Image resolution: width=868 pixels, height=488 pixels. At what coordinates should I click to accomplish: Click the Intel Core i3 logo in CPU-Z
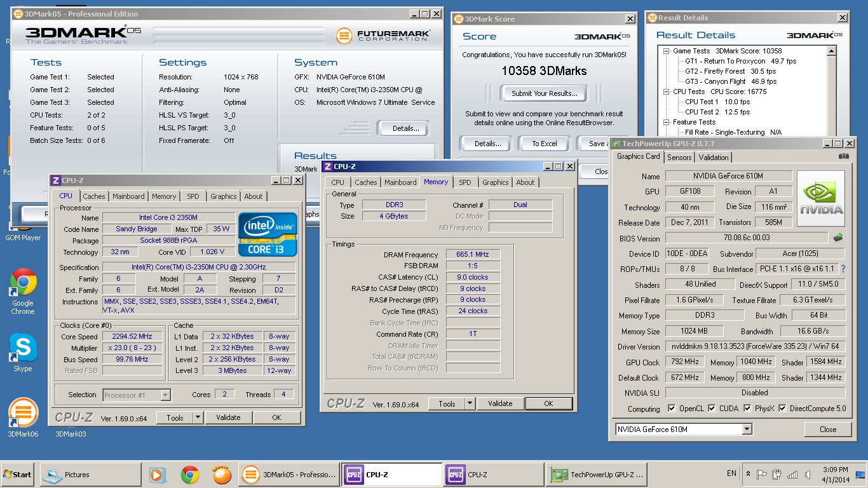(x=268, y=234)
